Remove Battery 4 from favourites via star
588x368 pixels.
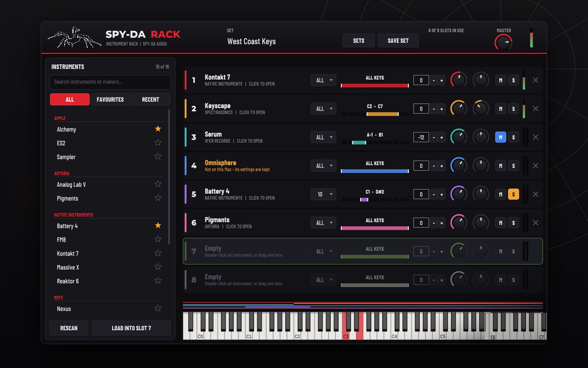pyautogui.click(x=158, y=225)
